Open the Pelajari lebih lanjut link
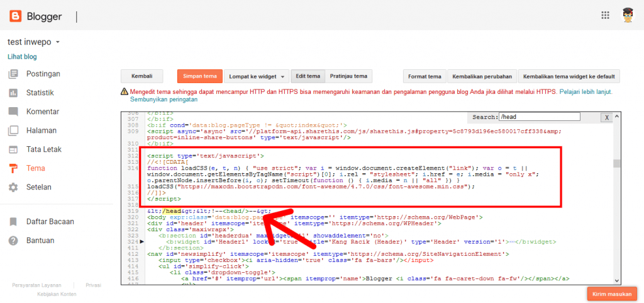 [x=586, y=92]
